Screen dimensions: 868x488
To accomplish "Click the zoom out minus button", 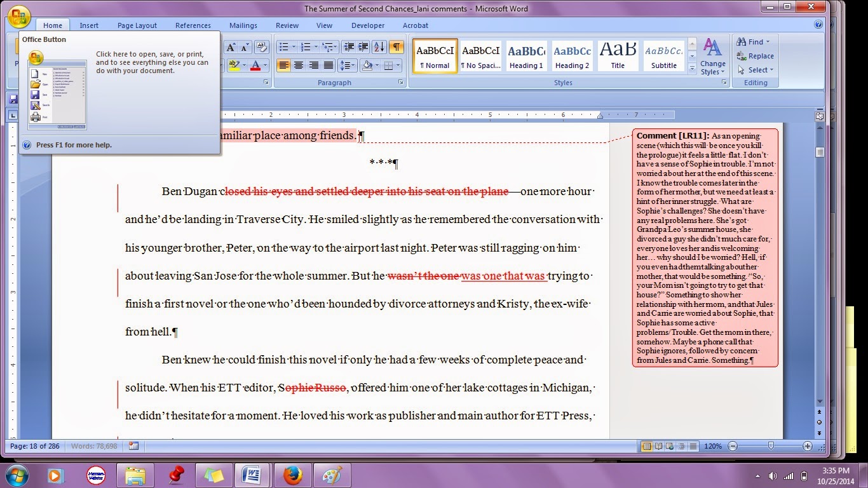I will [x=733, y=446].
